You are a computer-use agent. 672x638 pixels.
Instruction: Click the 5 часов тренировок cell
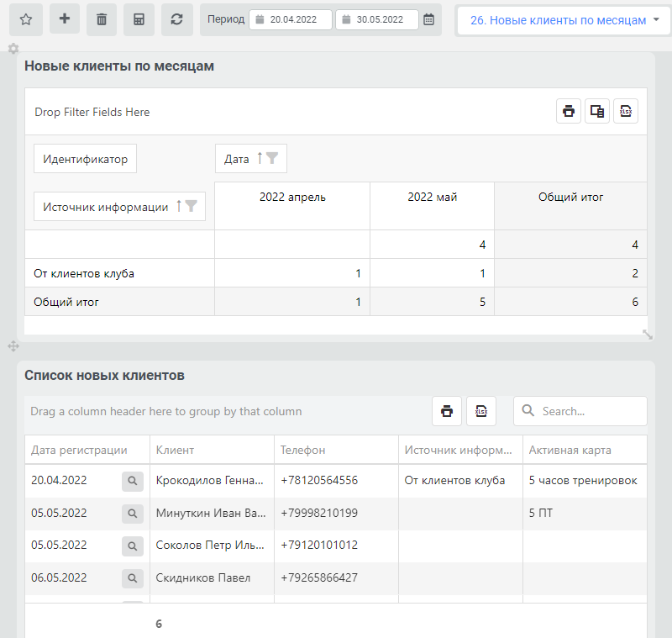(585, 481)
